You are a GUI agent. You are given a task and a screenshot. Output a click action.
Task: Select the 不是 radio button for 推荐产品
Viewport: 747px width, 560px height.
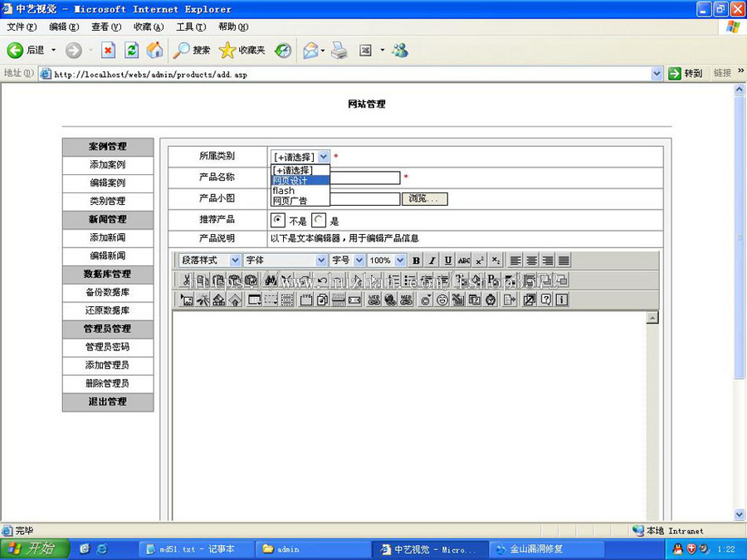(278, 219)
